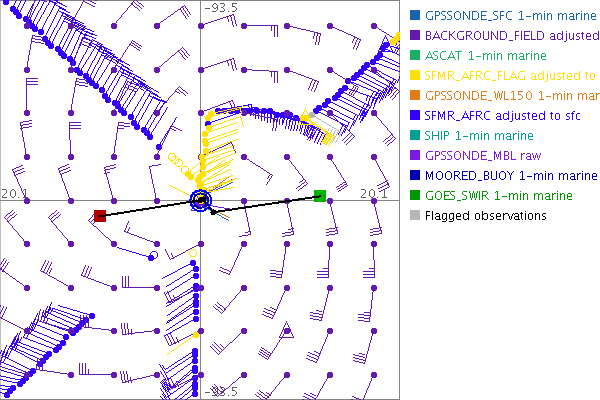
Task: Click the ASCAT green legend swatch
Action: tap(414, 56)
